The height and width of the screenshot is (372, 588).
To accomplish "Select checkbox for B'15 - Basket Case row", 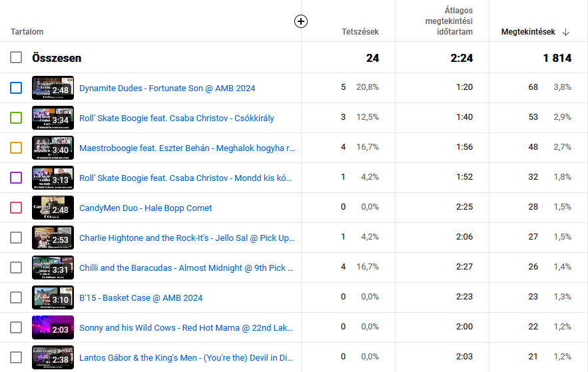I will point(16,297).
